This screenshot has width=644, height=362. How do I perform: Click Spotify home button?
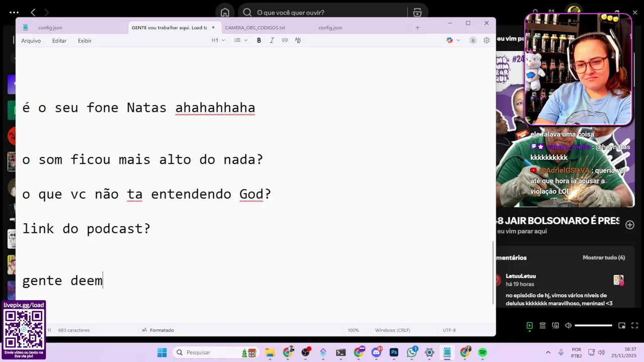225,13
